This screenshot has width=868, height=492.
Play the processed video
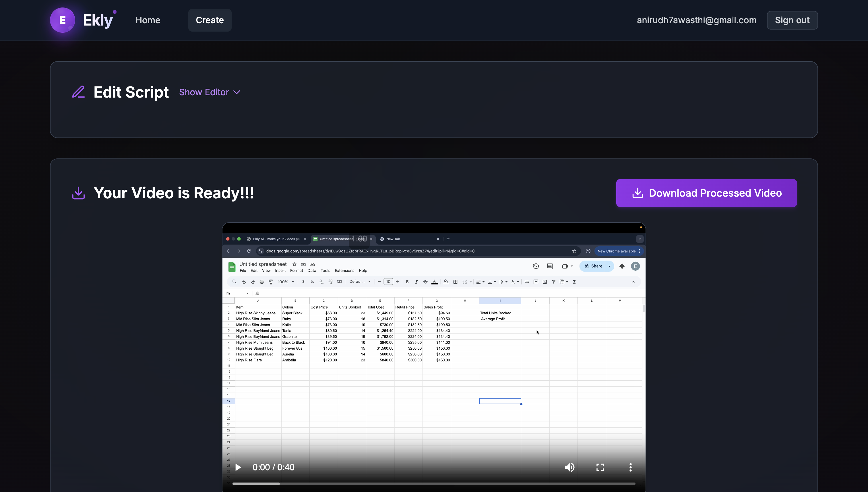click(x=238, y=467)
